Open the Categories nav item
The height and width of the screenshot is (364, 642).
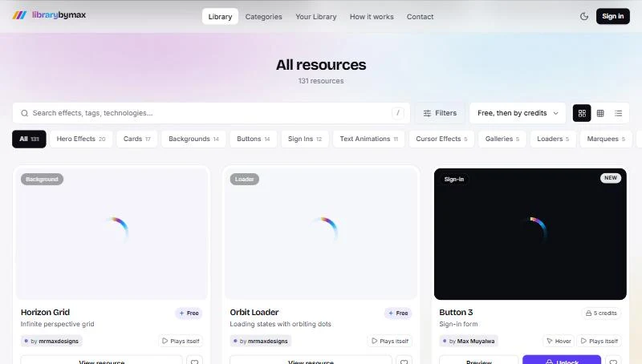pos(264,16)
